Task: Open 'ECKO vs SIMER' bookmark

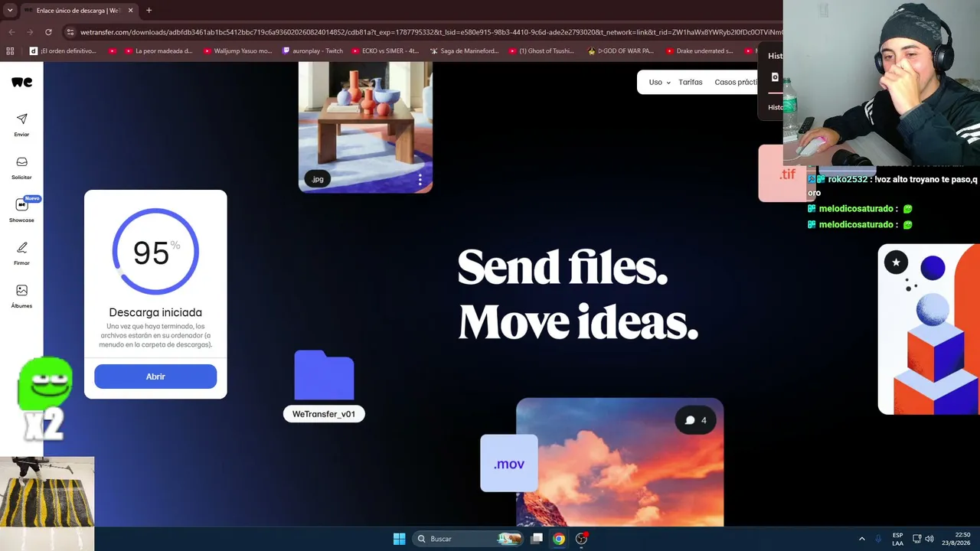Action: [385, 51]
